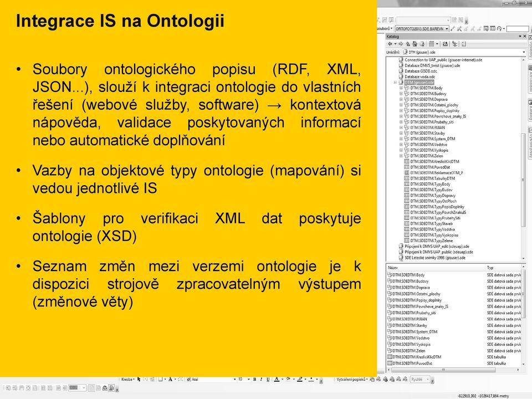532x399 pixels.
Task: Select Databaze voda.odc in the tree
Action: [420, 76]
